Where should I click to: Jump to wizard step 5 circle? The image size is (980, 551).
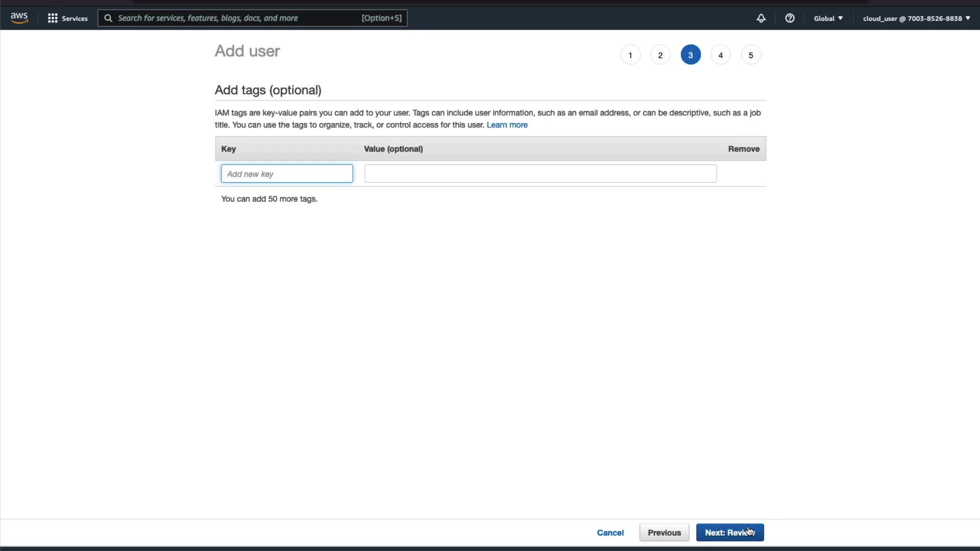pos(751,55)
